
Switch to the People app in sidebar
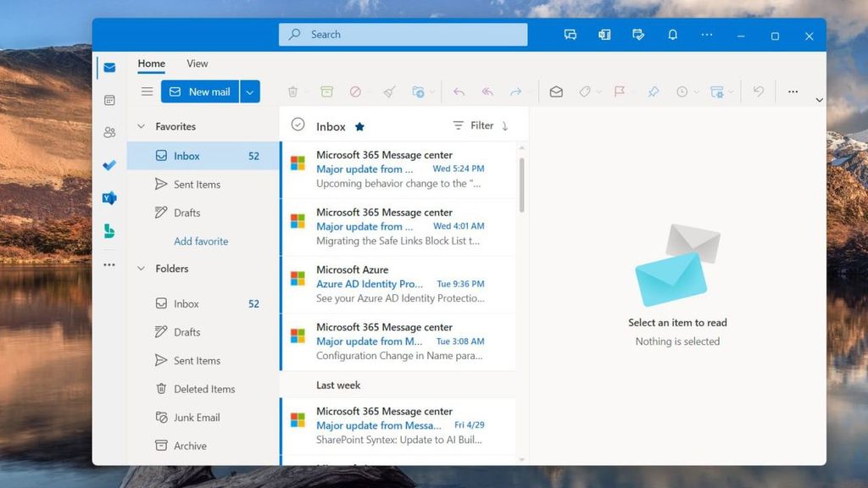108,131
